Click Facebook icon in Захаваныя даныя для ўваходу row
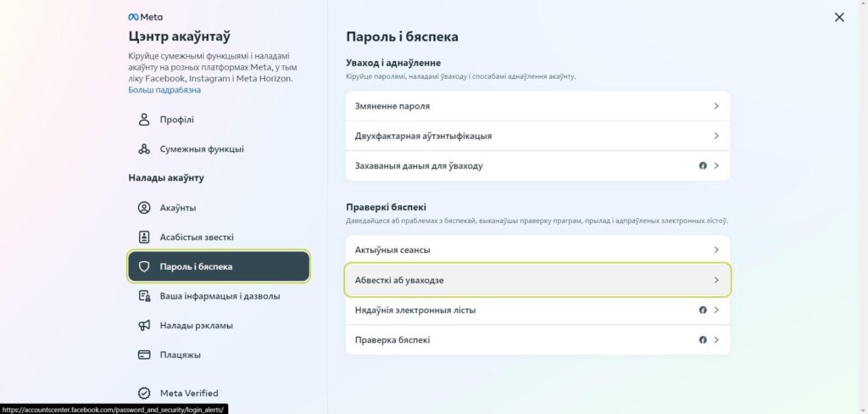Image resolution: width=868 pixels, height=414 pixels. click(x=703, y=165)
